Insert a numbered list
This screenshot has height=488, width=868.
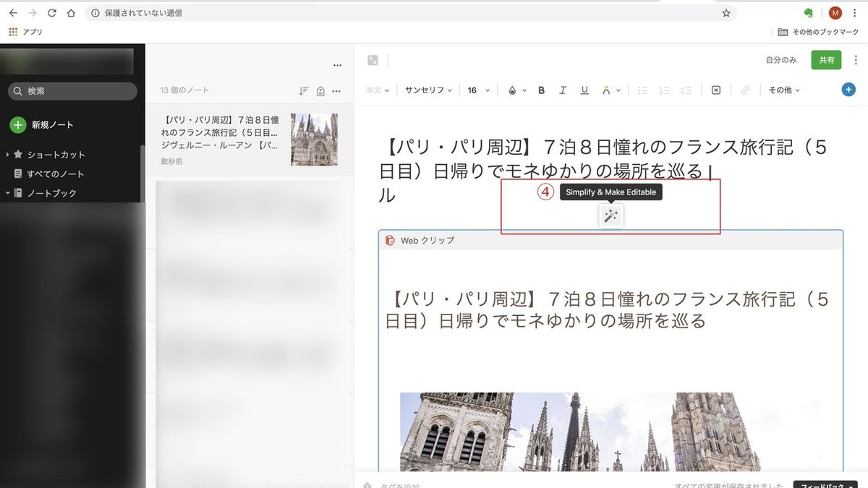tap(664, 90)
